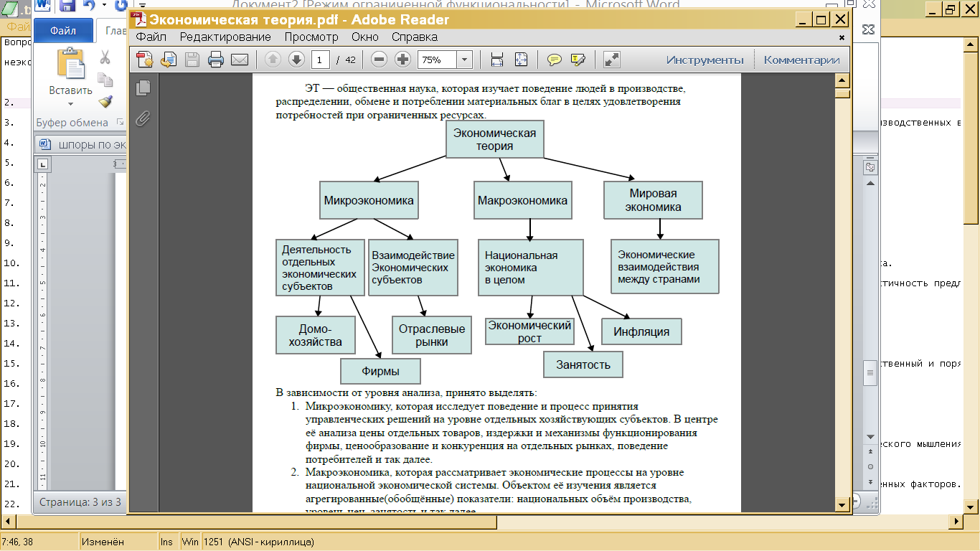
Task: Click the Занятость diagram box
Action: [x=583, y=364]
